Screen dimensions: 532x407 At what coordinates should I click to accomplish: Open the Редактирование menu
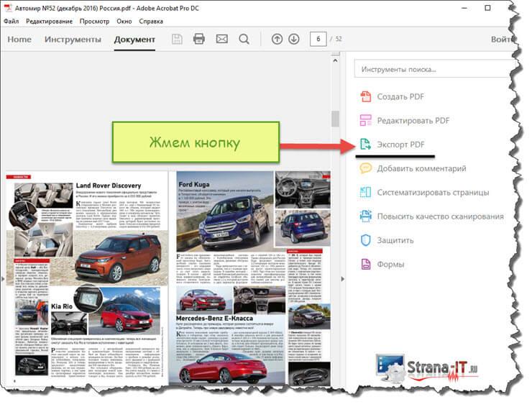49,21
